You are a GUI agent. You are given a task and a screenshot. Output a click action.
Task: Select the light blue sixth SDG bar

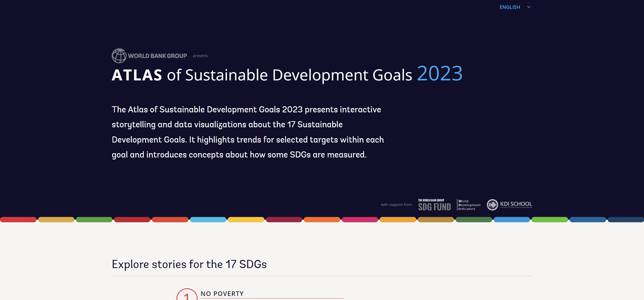[208, 220]
